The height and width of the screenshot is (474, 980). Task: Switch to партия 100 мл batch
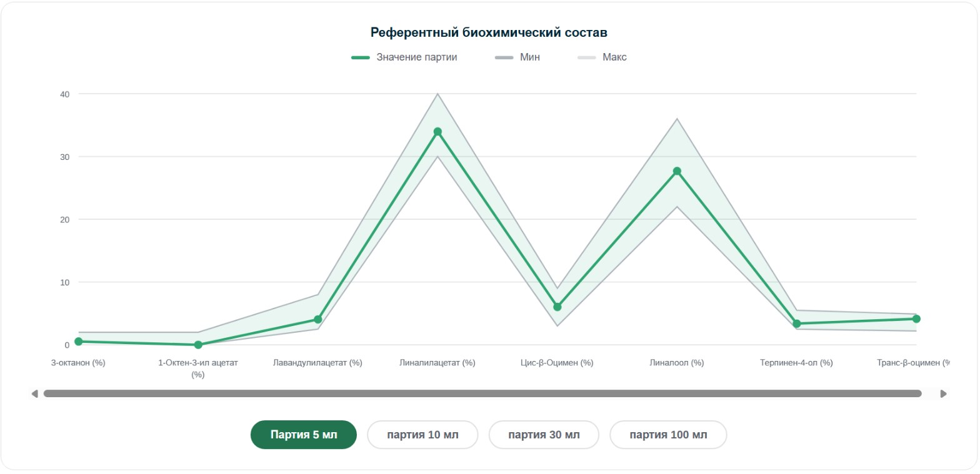pos(668,435)
